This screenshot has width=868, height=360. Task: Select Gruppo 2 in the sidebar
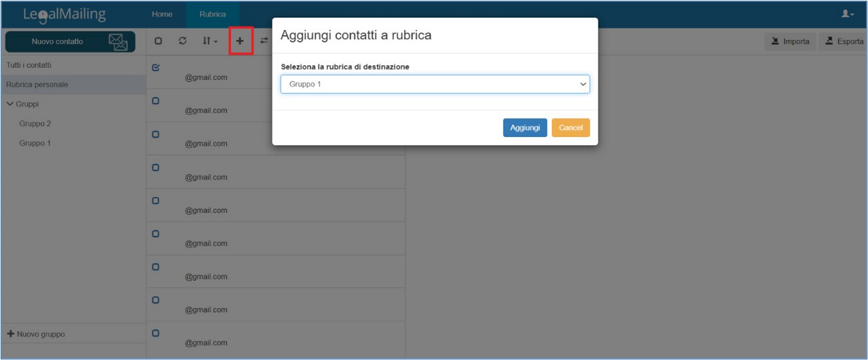coord(35,124)
